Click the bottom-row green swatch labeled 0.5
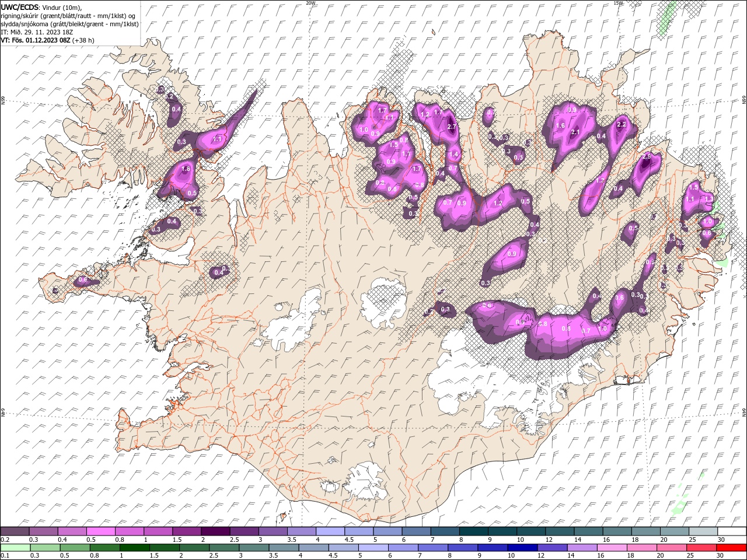This screenshot has height=560, width=747. [x=75, y=548]
